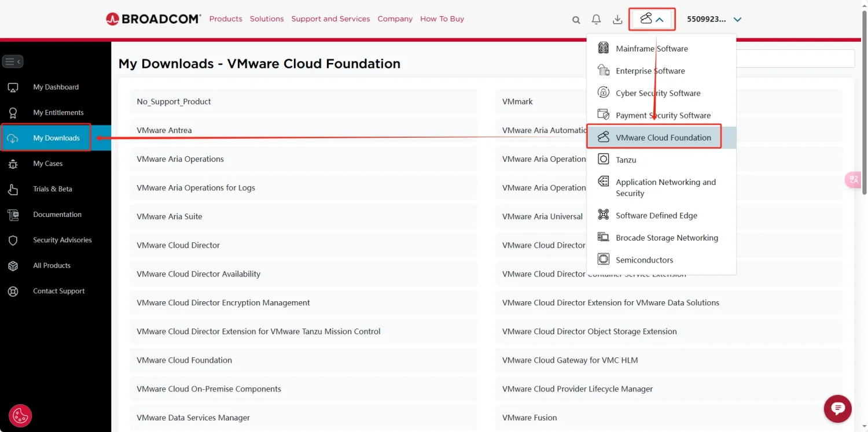Click the Contact Support lifebuoy icon

(13, 291)
